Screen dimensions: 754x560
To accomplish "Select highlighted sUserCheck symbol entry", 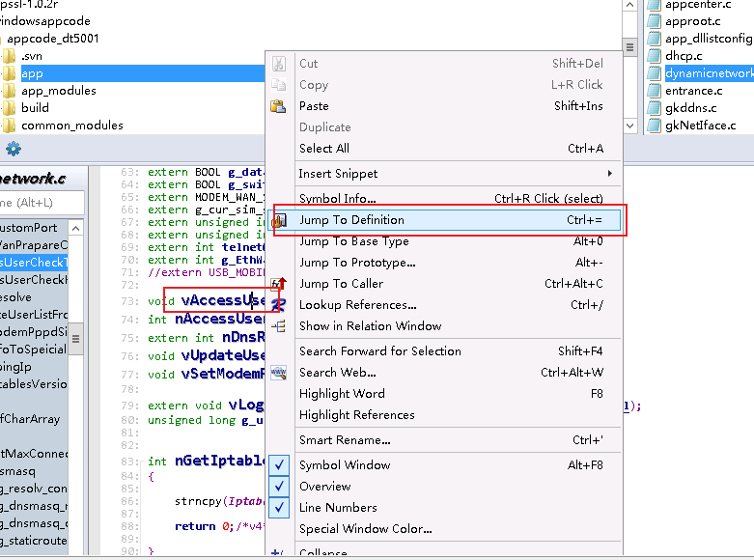I will tap(34, 263).
